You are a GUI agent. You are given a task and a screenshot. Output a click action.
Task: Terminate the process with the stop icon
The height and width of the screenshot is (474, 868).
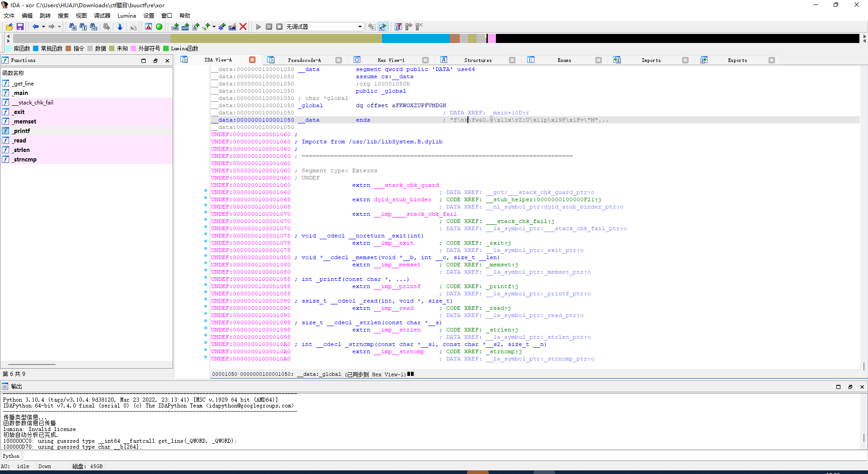pyautogui.click(x=279, y=27)
